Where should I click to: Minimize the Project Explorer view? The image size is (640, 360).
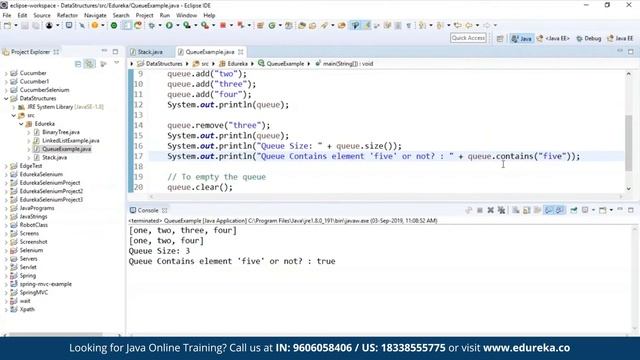coord(104,51)
